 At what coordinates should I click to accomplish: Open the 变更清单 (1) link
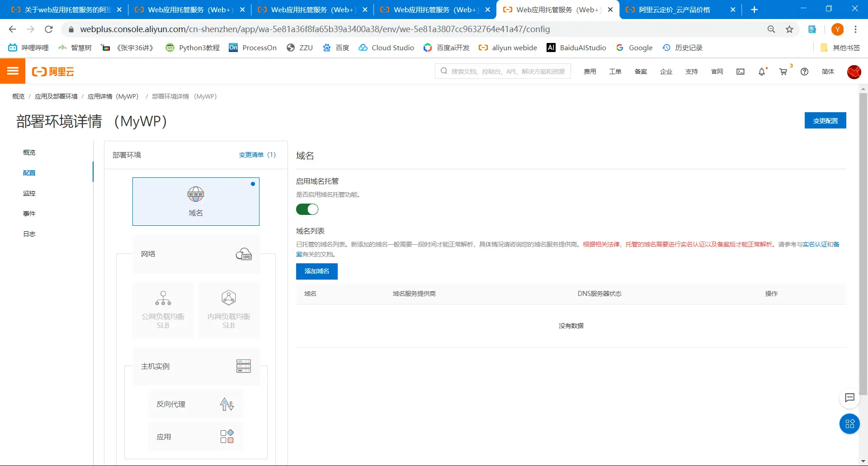click(x=257, y=155)
